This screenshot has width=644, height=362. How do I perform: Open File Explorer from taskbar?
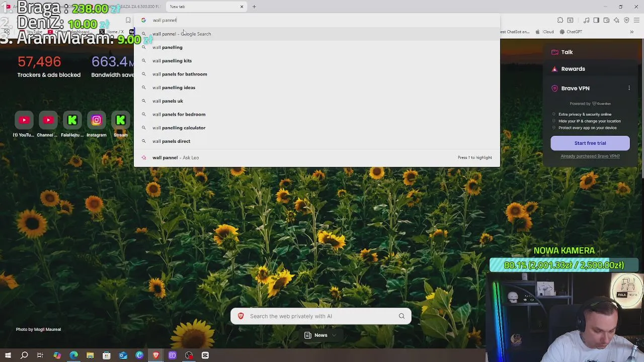[x=90, y=355]
